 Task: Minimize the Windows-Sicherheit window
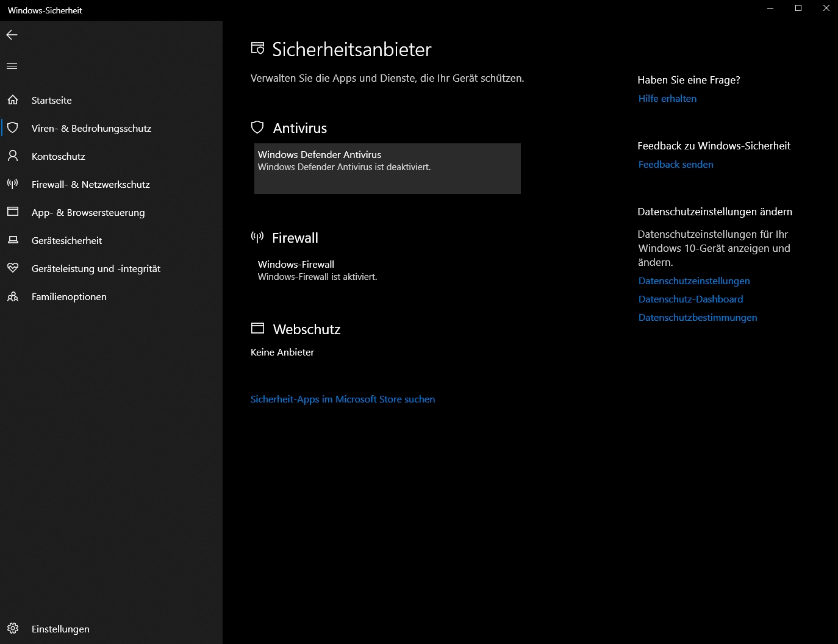point(770,9)
